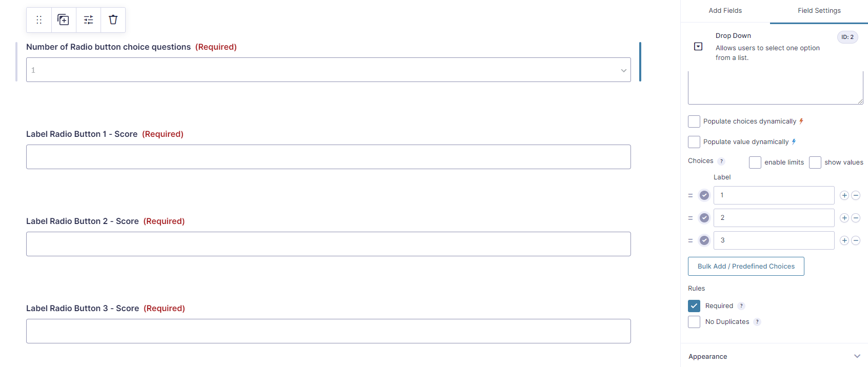868x367 pixels.
Task: Select the duplicate field icon
Action: 63,19
